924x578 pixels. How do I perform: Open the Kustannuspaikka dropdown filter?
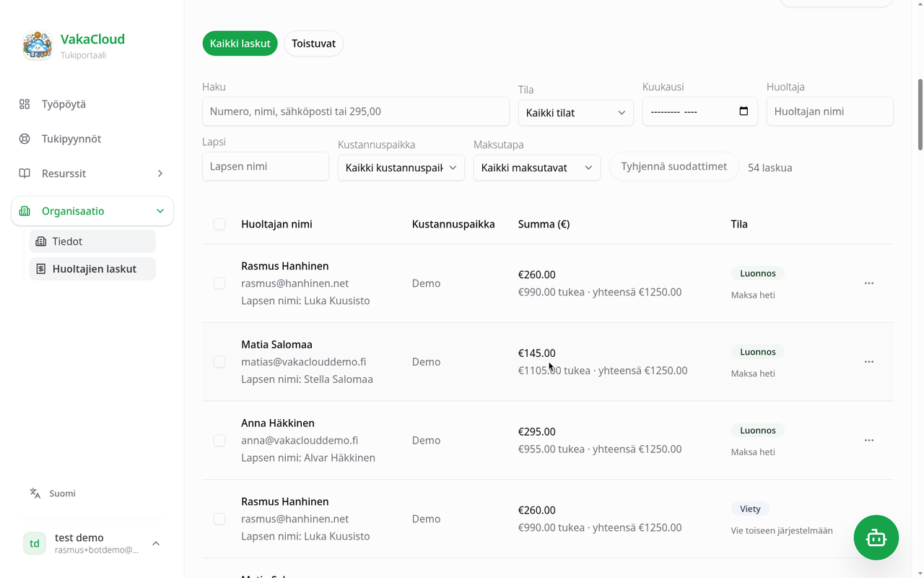401,168
